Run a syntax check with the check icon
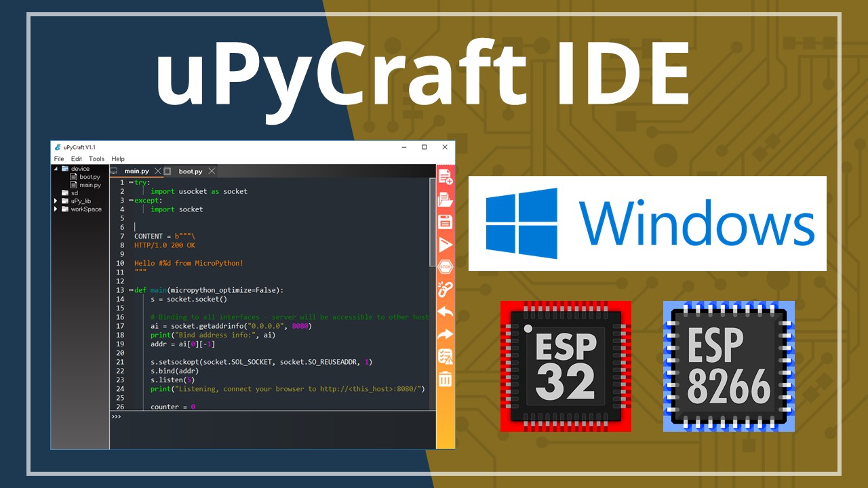This screenshot has width=868, height=488. (444, 357)
